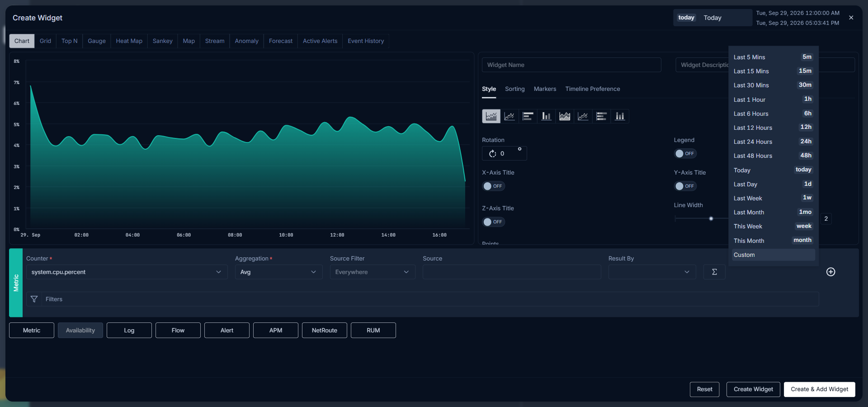Viewport: 868px width, 407px height.
Task: Switch to the Anomaly tab
Action: click(246, 41)
